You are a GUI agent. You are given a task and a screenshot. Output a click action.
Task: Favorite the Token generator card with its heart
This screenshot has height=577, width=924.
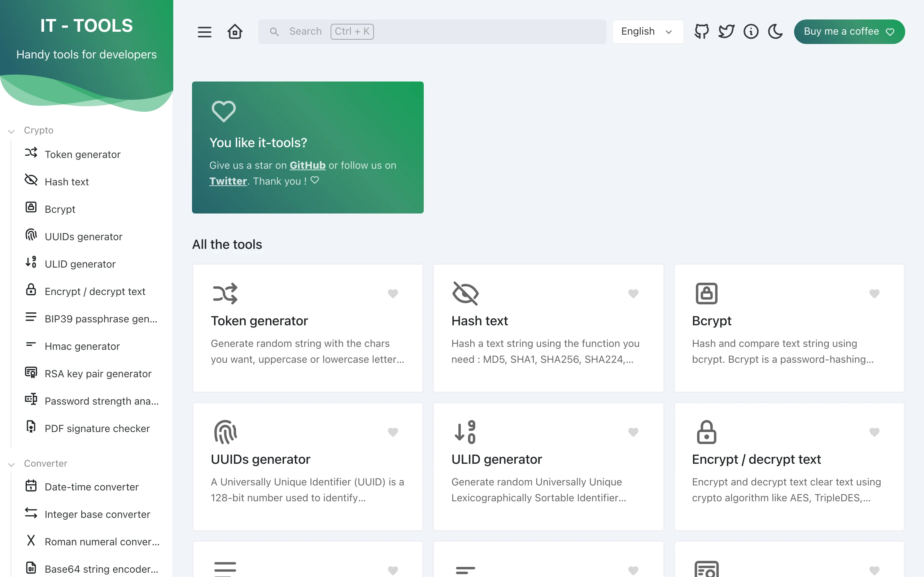click(x=392, y=294)
